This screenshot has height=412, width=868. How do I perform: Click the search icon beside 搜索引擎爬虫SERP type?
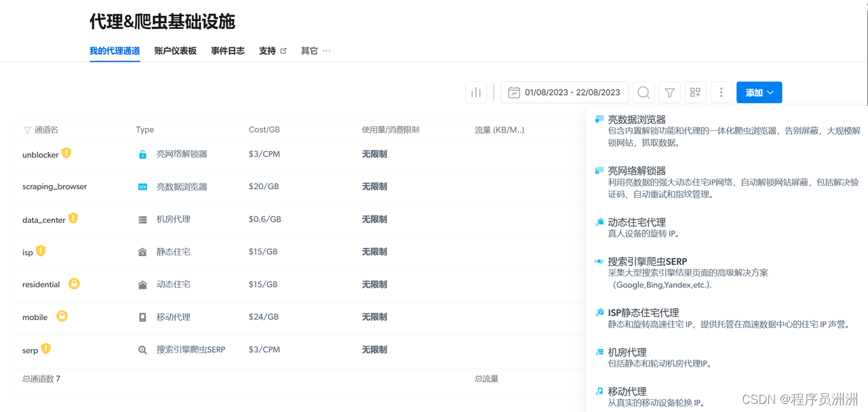(142, 350)
